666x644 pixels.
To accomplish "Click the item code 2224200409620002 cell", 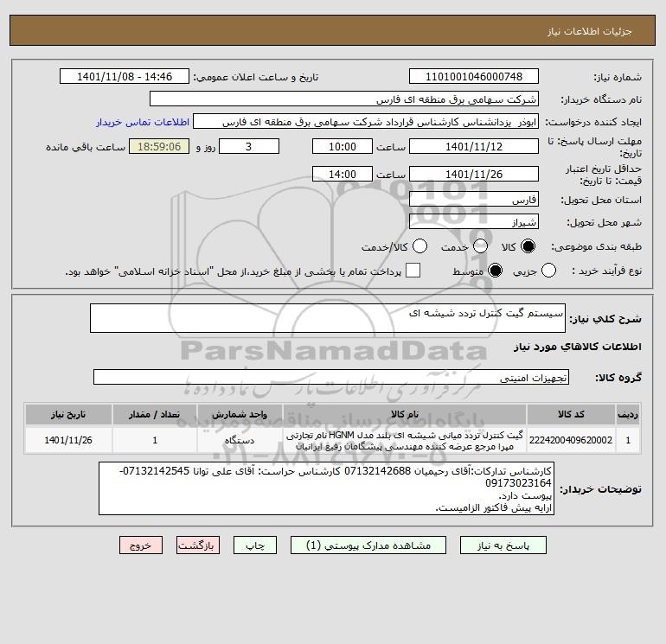I will coord(571,440).
